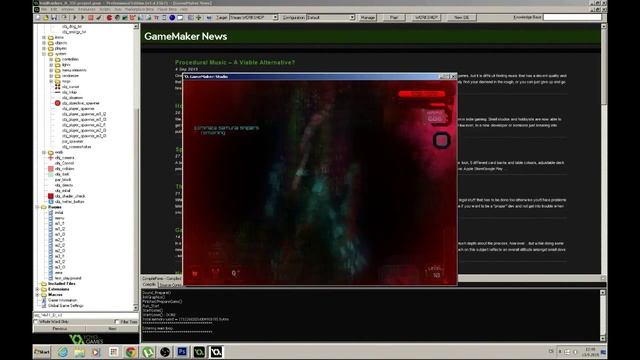The width and height of the screenshot is (640, 360).
Task: Create a background with the green picture icon
Action: coord(125,18)
